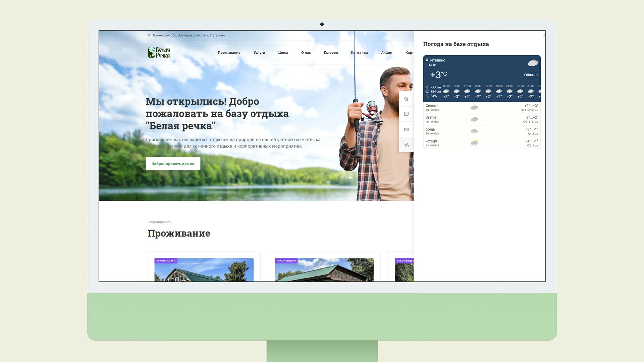The width and height of the screenshot is (644, 362).
Task: Open the О нас menu link
Action: [306, 53]
